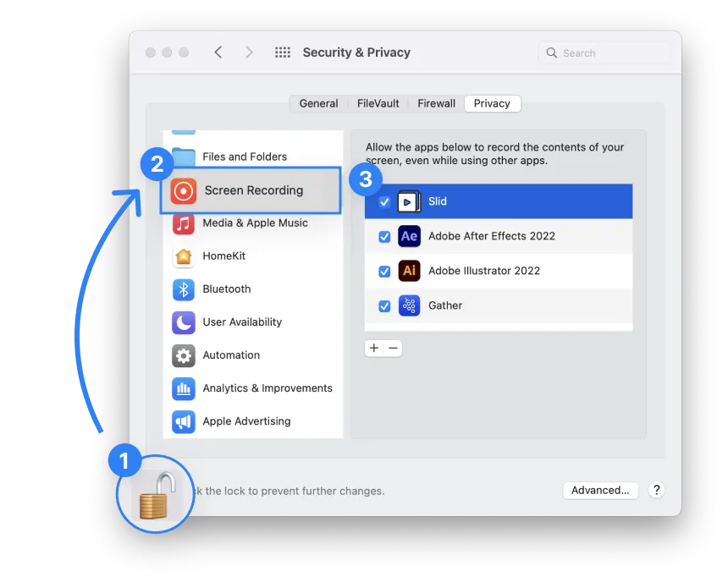Image resolution: width=728 pixels, height=588 pixels.
Task: Go back with the left chevron
Action: click(x=218, y=52)
